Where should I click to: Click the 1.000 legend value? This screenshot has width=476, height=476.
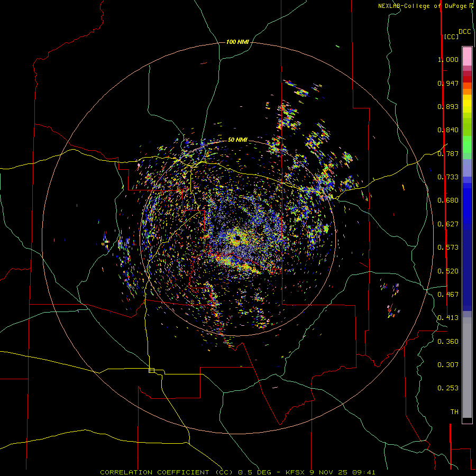click(448, 59)
